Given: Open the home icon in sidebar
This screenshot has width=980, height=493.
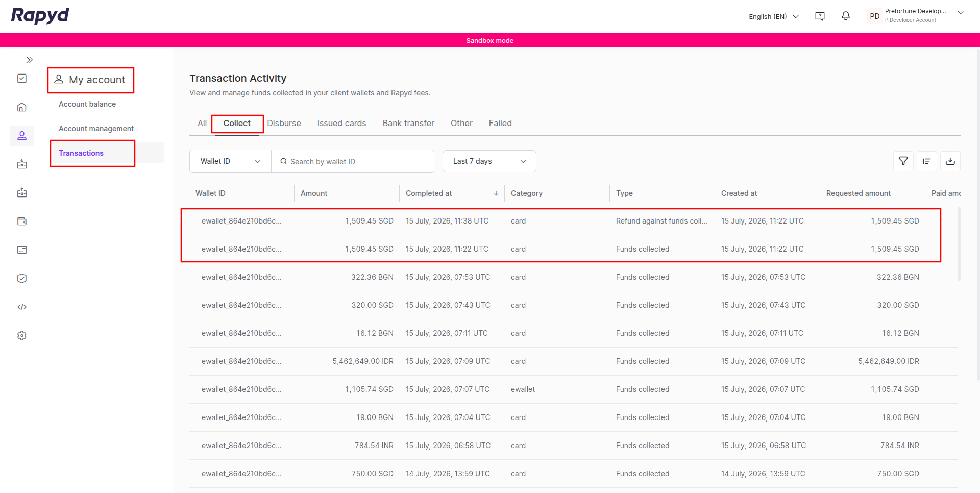Looking at the screenshot, I should [22, 107].
